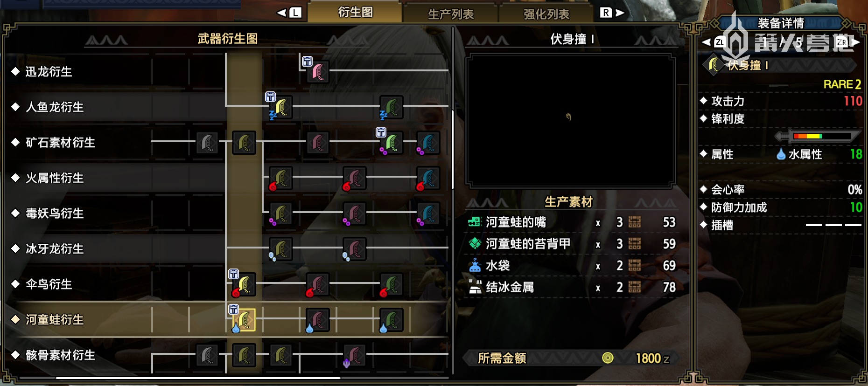868x386 pixels.
Task: Switch to the 强化列表 tab
Action: point(546,14)
